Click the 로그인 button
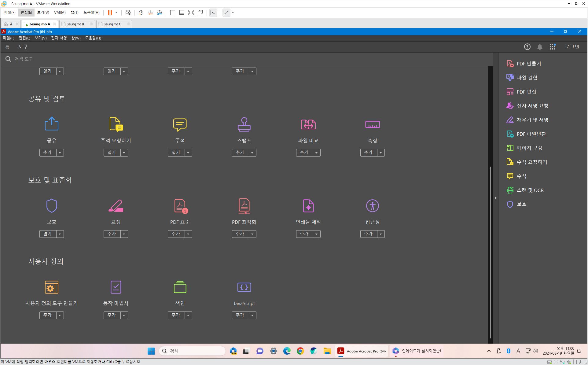This screenshot has height=365, width=588. coord(572,47)
